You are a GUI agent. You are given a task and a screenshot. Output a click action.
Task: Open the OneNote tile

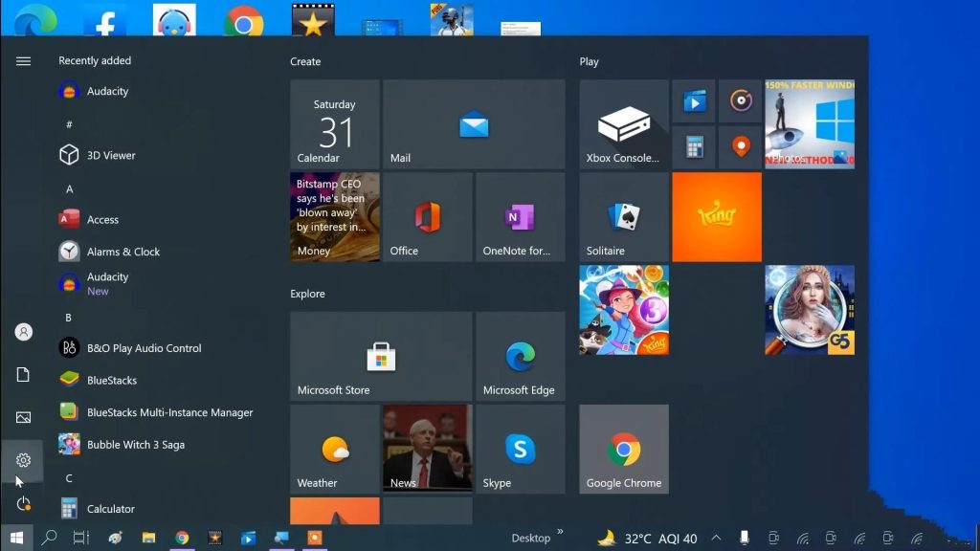(x=520, y=217)
